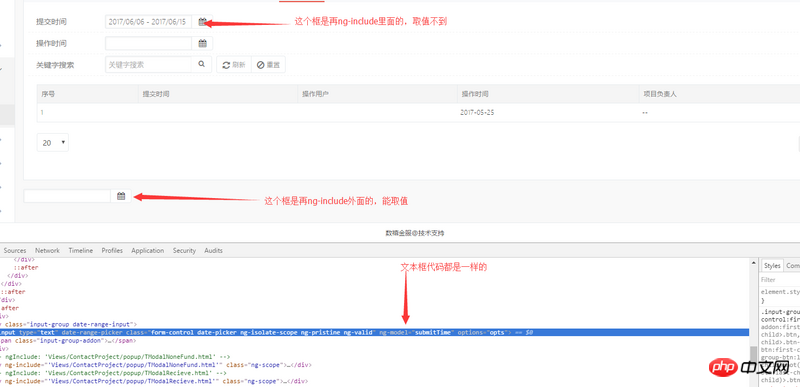Viewport: 800px width, 387px height.
Task: Click the Elements panel scrollbar up arrow
Action: 753,263
